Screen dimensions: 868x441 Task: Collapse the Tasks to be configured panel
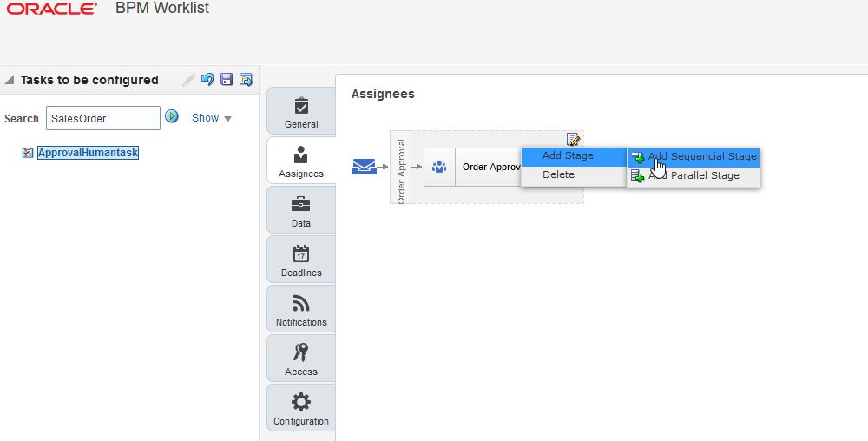(9, 80)
